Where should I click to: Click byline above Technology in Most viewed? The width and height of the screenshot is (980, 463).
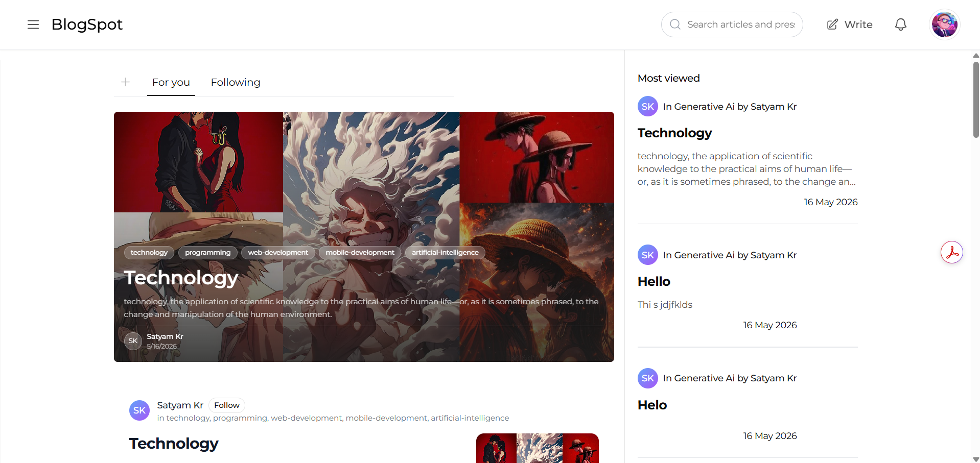pos(730,107)
